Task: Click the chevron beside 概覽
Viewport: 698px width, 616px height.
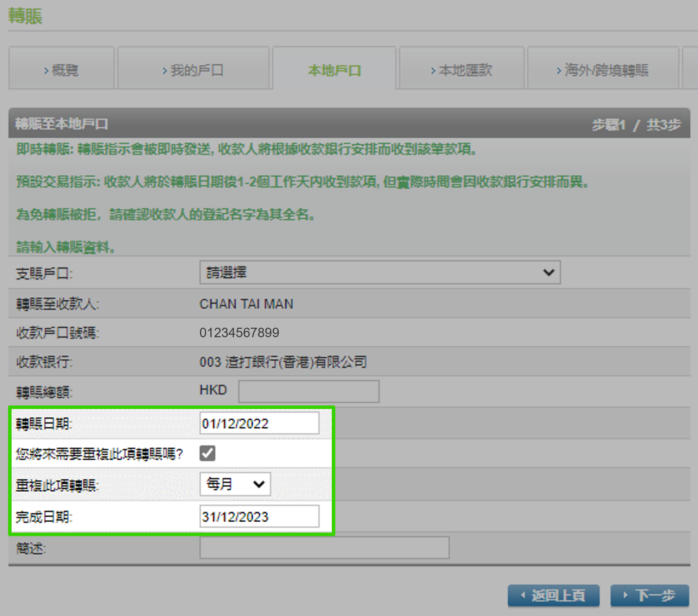Action: (x=47, y=70)
